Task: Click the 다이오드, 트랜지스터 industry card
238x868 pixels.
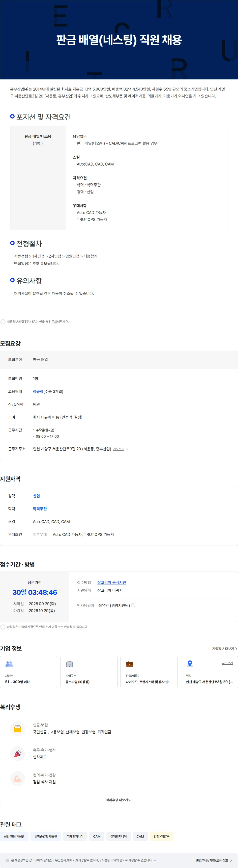Action: point(149,672)
